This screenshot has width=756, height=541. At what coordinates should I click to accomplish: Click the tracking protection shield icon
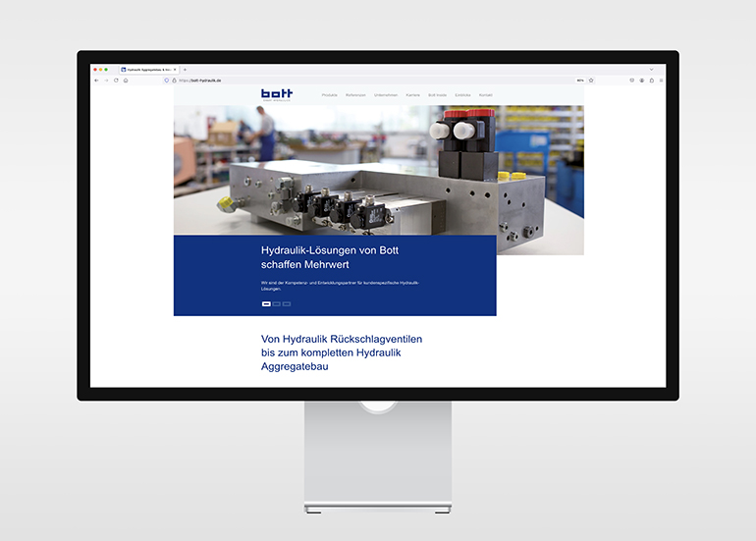167,81
